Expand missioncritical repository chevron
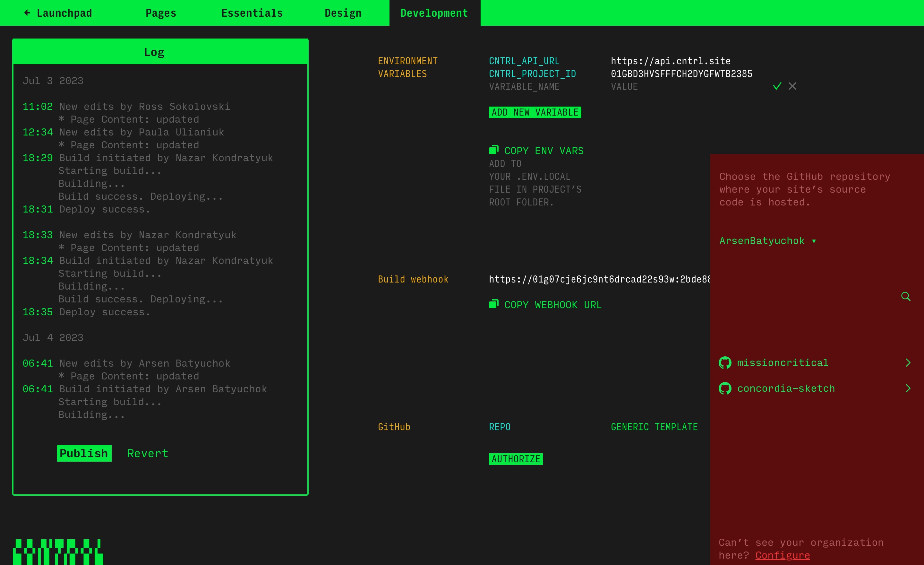Viewport: 924px width, 565px height. (908, 363)
